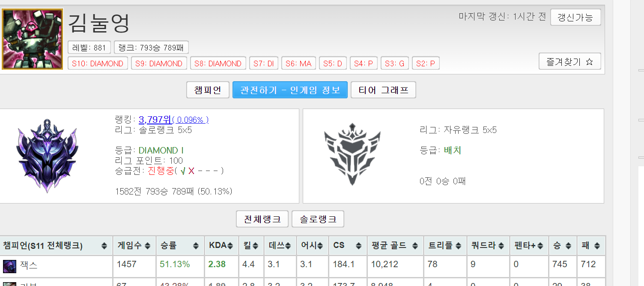Open the 챔피언 tab
The width and height of the screenshot is (644, 286).
208,90
